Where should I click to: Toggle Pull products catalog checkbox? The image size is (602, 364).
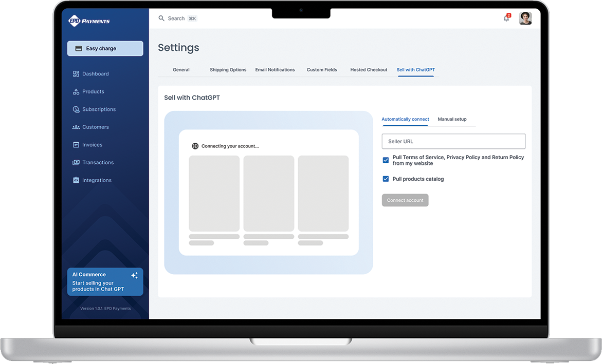(x=386, y=179)
